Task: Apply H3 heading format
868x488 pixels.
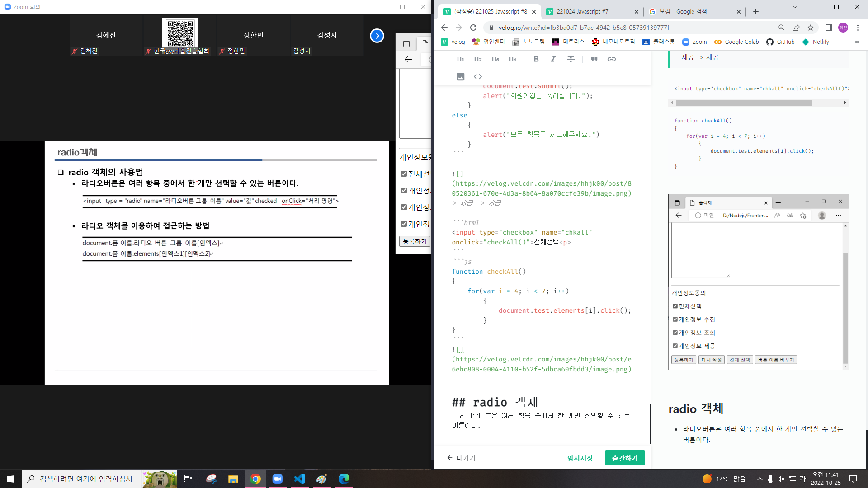Action: point(495,59)
